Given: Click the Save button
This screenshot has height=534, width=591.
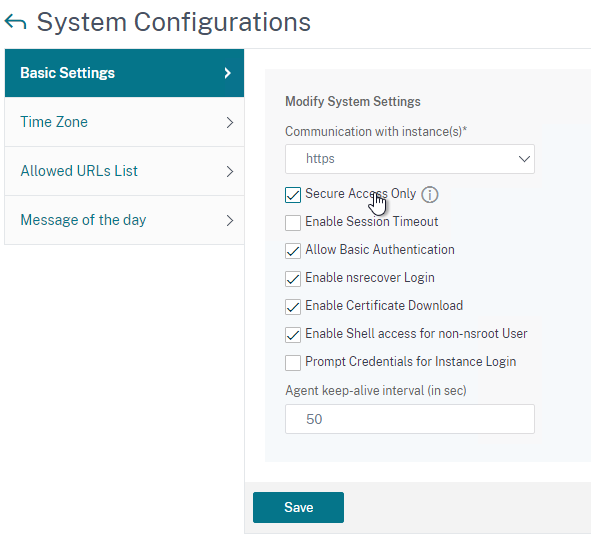Looking at the screenshot, I should [299, 507].
